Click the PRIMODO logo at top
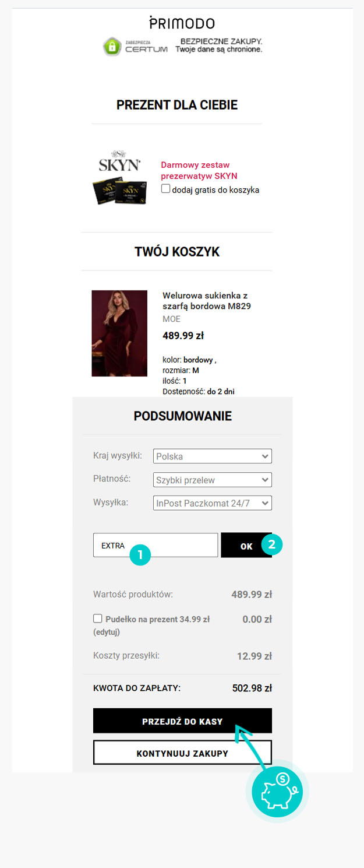This screenshot has width=364, height=868. [182, 23]
